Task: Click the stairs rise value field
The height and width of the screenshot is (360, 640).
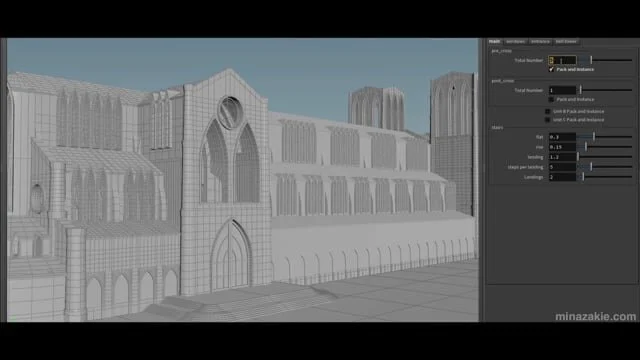Action: (x=562, y=147)
